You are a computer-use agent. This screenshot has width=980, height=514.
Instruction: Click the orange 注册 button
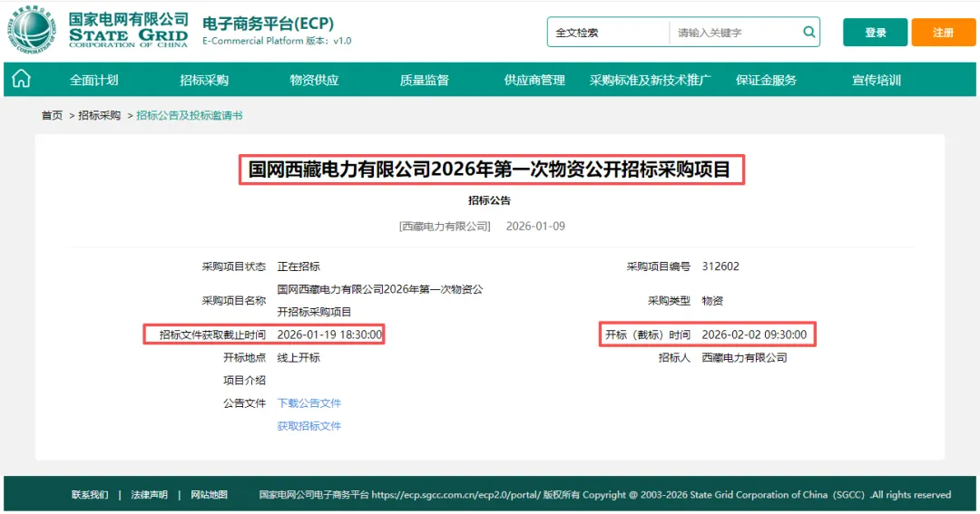pyautogui.click(x=943, y=33)
